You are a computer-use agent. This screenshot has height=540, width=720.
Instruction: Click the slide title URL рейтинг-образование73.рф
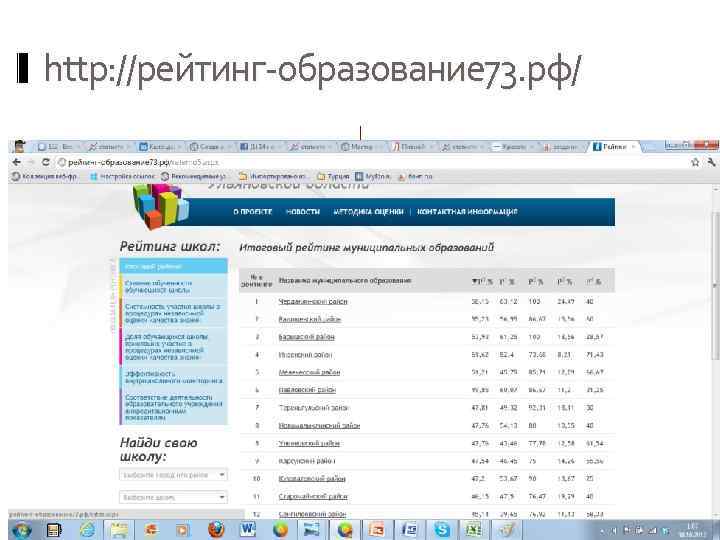point(312,70)
